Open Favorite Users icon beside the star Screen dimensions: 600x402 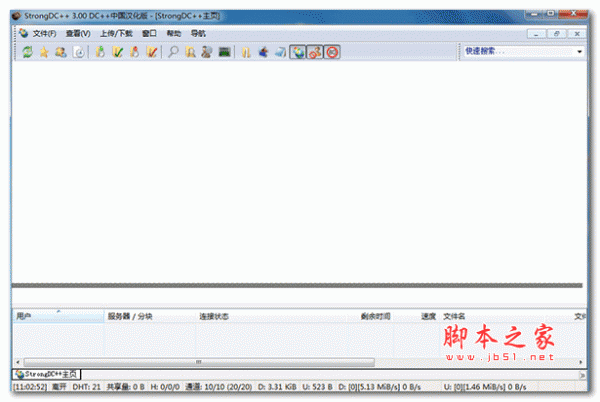61,52
